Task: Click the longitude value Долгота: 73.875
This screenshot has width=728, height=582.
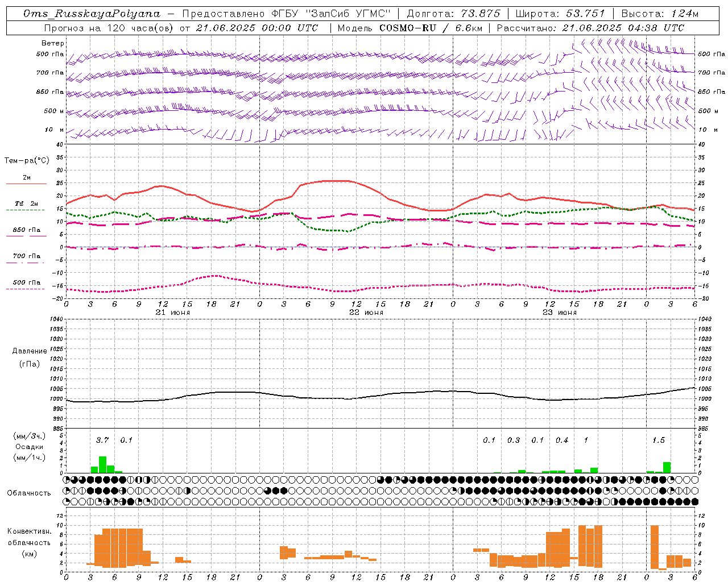Action: coord(454,14)
